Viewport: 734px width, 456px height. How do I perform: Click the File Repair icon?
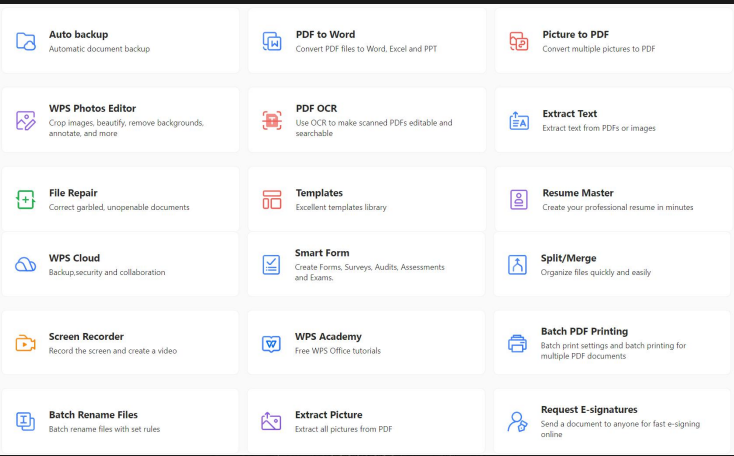(x=26, y=199)
